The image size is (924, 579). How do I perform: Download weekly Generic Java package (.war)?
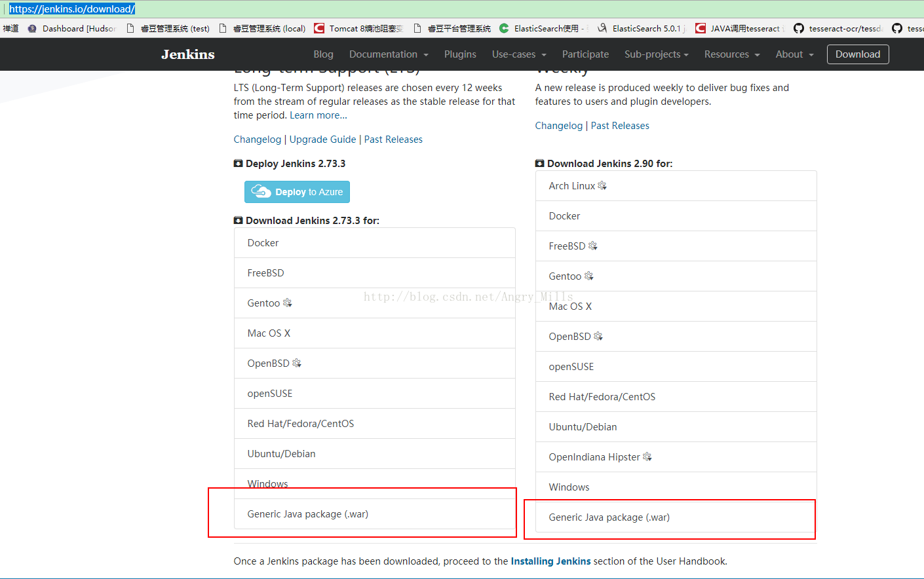point(676,517)
